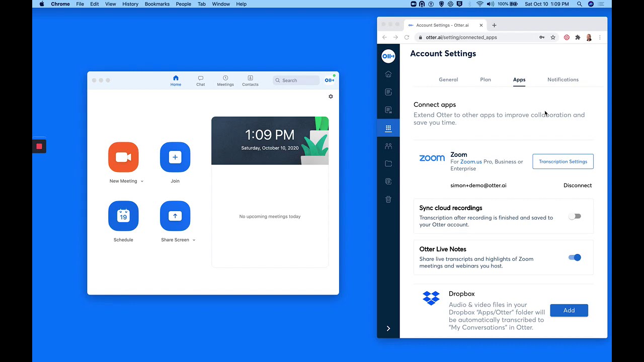The image size is (644, 362).
Task: Switch to the General settings tab
Action: click(x=448, y=79)
